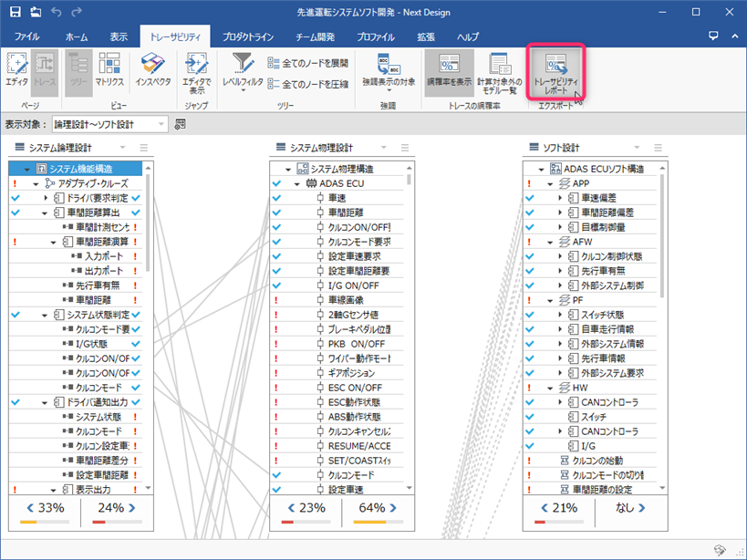Viewport: 747px width, 560px height.
Task: Click checkmark left of ADAS ECU
Action: (276, 183)
